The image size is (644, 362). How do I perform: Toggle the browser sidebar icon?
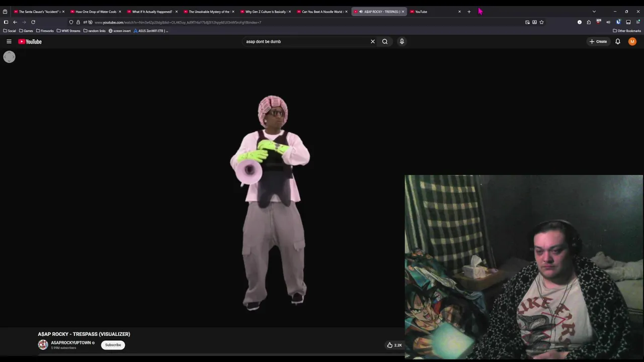6,22
